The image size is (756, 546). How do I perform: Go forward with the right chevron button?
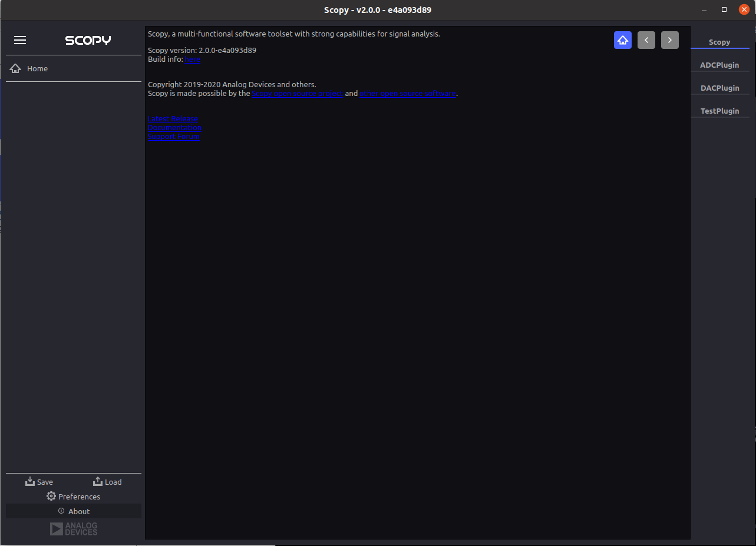[x=670, y=40]
